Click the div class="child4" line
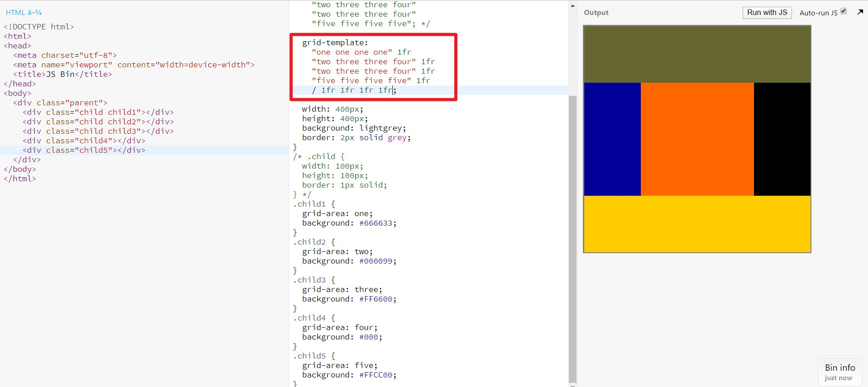The height and width of the screenshot is (387, 868). [84, 141]
